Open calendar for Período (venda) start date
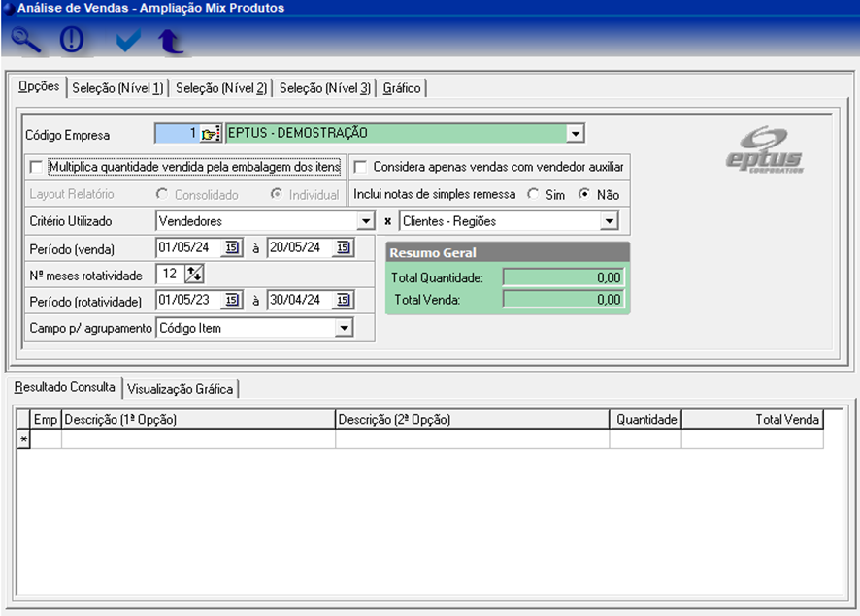Image resolution: width=860 pixels, height=616 pixels. pyautogui.click(x=232, y=248)
